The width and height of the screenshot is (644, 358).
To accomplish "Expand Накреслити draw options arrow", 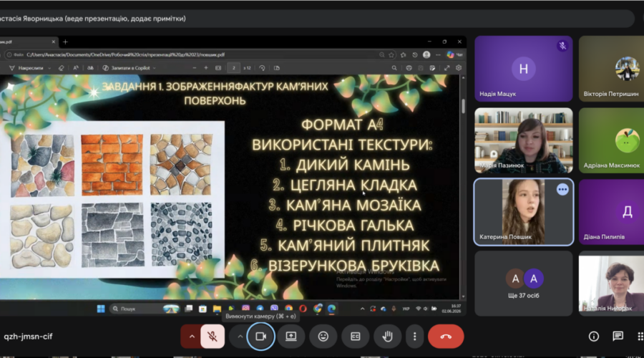I will coord(49,68).
